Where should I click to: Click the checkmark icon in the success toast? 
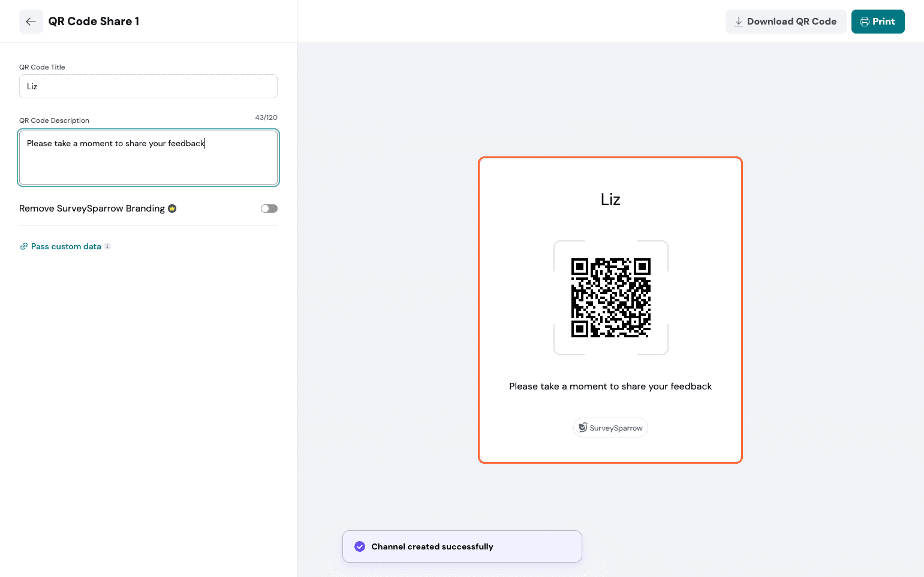coord(360,546)
